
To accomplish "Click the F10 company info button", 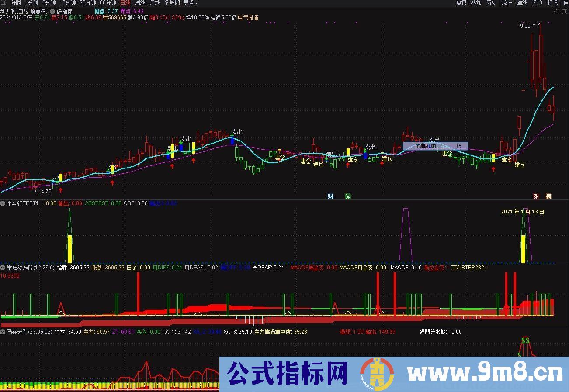I will tap(538, 3).
